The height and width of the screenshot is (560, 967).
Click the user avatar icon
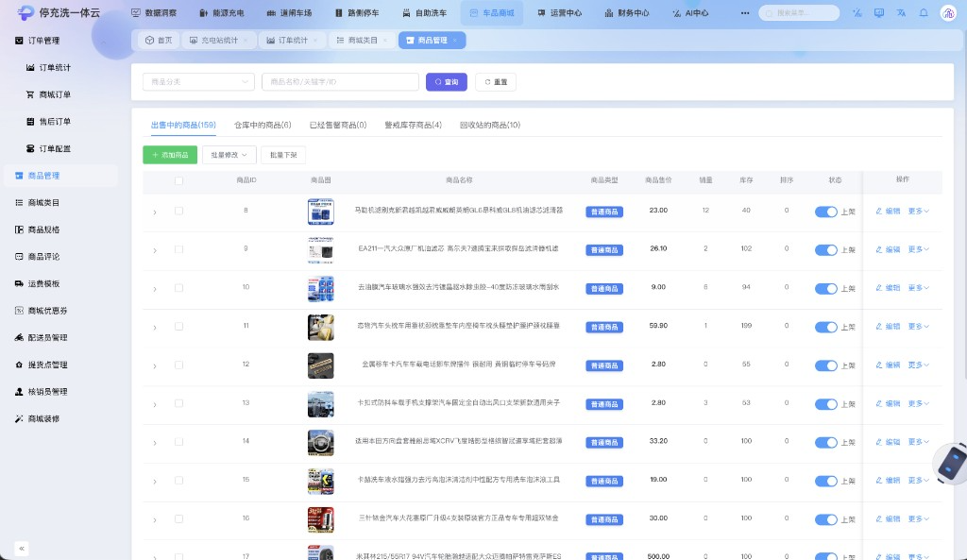948,13
